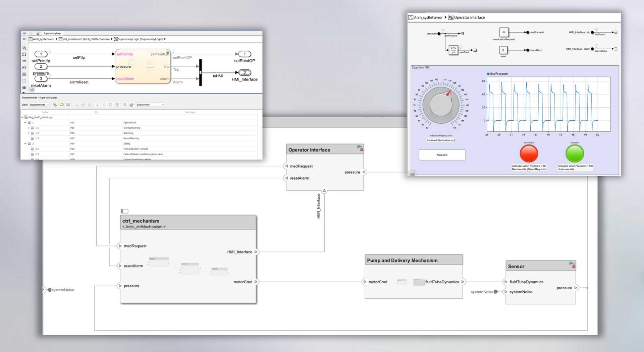This screenshot has width=644, height=352.
Task: Click the ctrl_mechanism breadcrumb link
Action: (x=86, y=39)
